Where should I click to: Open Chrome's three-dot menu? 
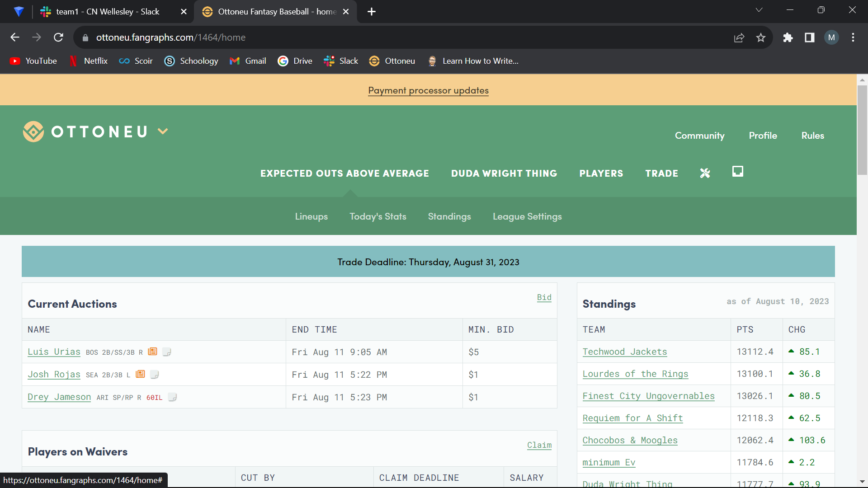pyautogui.click(x=853, y=38)
